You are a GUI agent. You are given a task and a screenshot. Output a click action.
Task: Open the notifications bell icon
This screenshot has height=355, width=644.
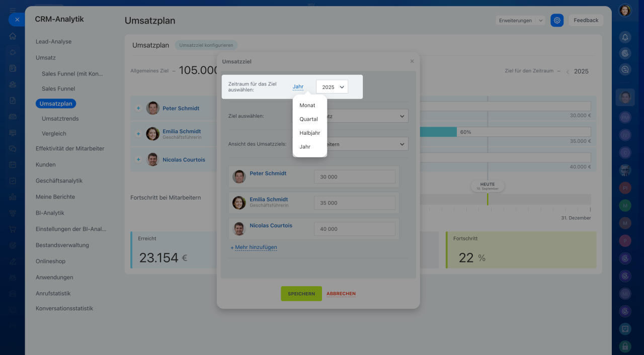click(x=625, y=37)
